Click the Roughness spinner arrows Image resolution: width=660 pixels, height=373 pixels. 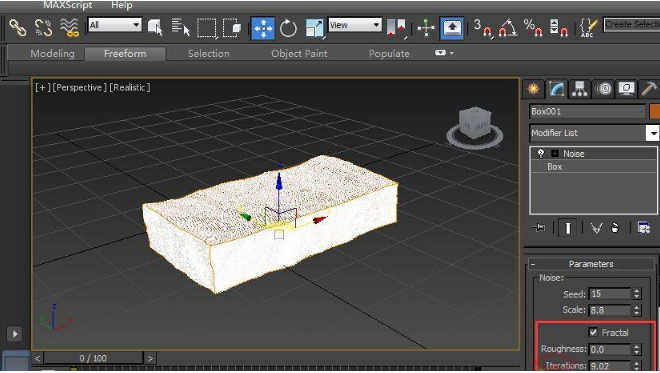tap(637, 349)
